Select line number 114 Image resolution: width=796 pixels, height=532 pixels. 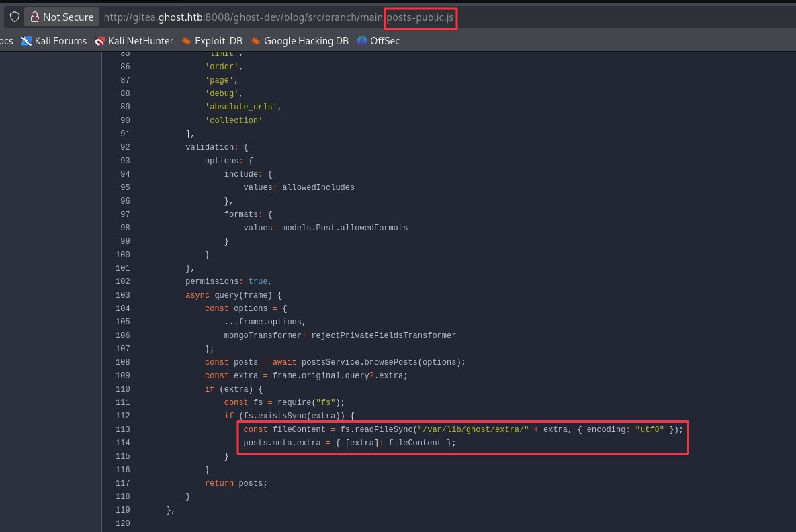pos(123,443)
